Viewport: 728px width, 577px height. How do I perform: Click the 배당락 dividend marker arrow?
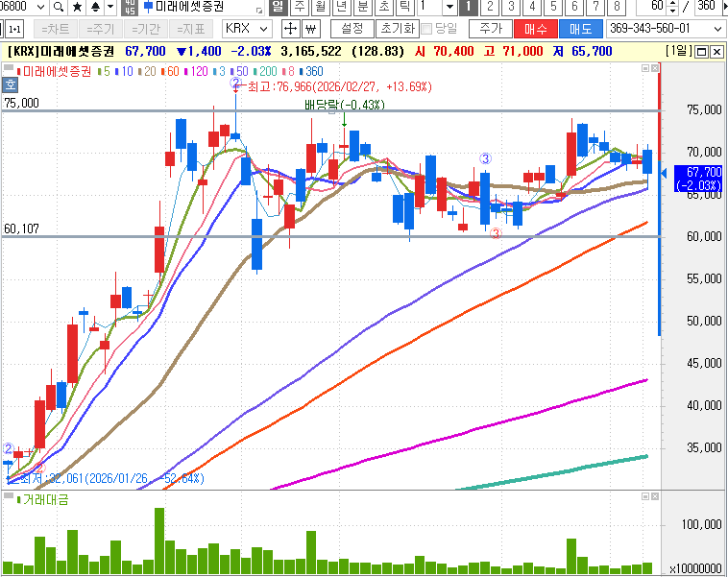(344, 120)
